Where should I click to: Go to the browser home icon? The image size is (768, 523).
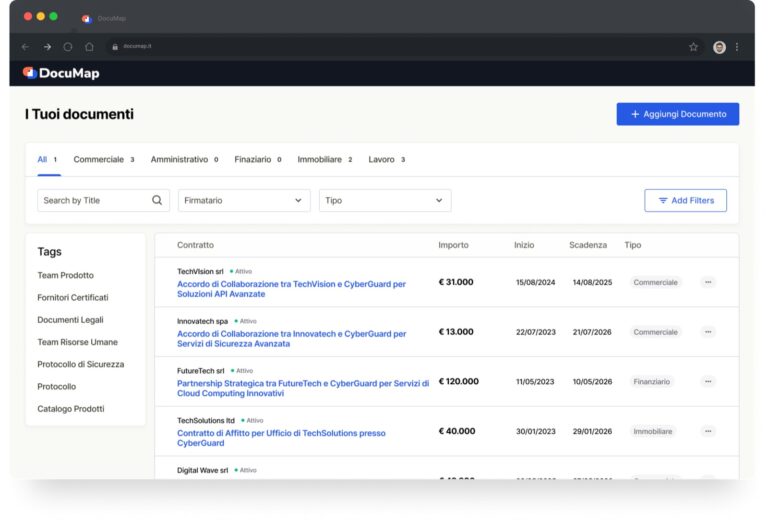pyautogui.click(x=89, y=47)
